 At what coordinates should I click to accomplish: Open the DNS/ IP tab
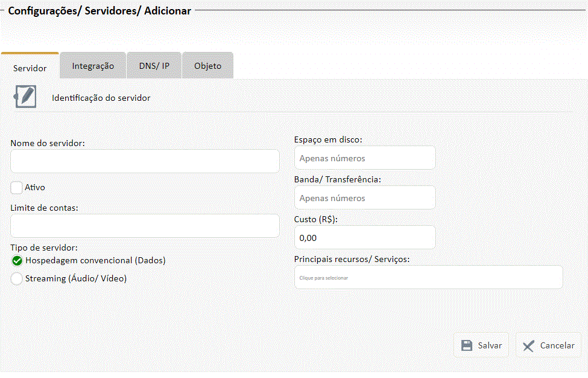154,66
